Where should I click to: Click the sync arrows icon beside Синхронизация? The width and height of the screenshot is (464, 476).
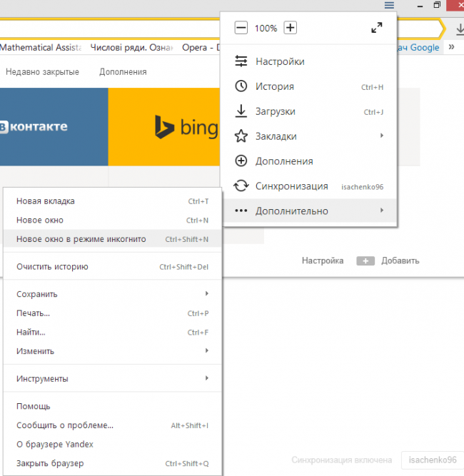[241, 186]
